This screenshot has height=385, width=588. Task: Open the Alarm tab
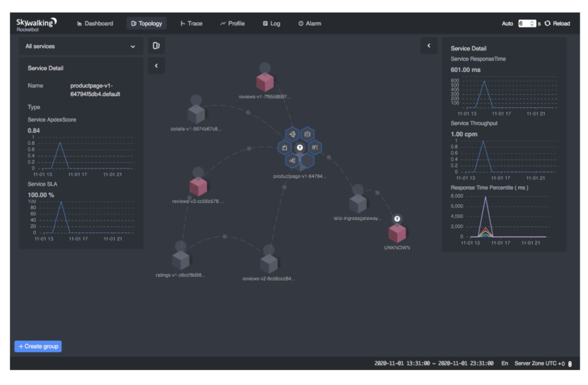click(310, 24)
